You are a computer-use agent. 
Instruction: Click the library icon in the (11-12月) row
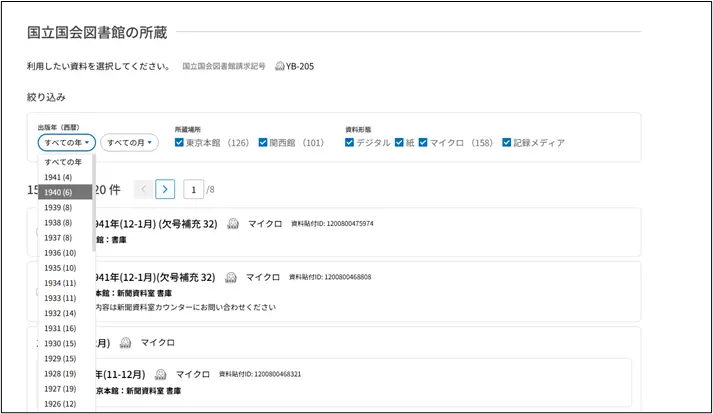[x=161, y=374]
